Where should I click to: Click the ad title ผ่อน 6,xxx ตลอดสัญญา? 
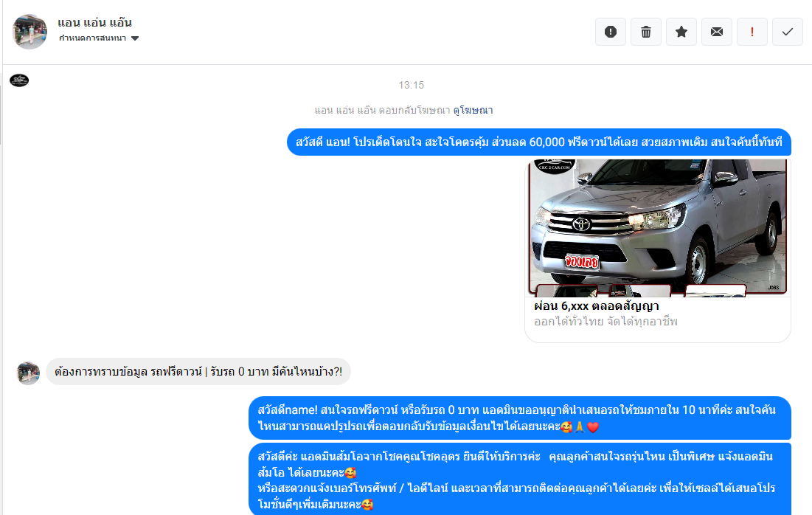[596, 306]
